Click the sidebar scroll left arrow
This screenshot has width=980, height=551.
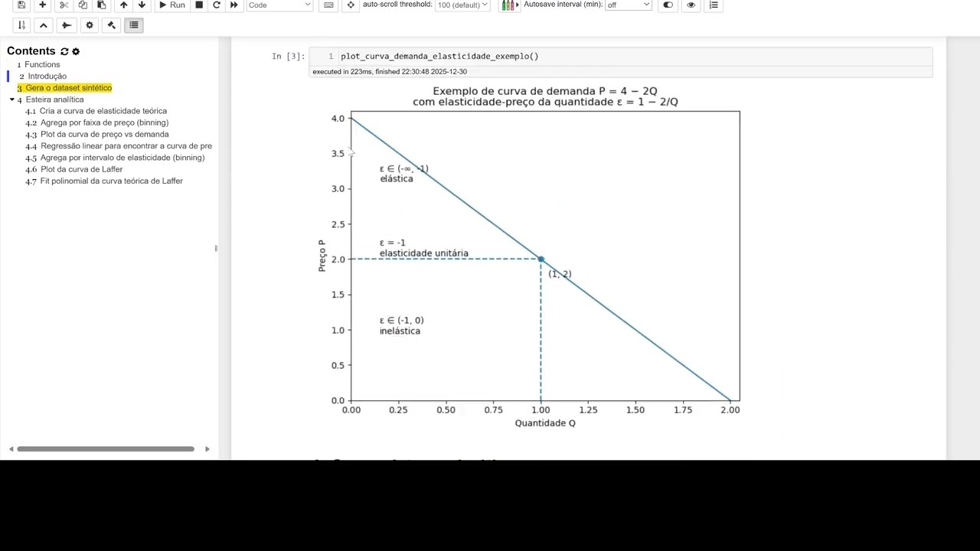tap(11, 449)
